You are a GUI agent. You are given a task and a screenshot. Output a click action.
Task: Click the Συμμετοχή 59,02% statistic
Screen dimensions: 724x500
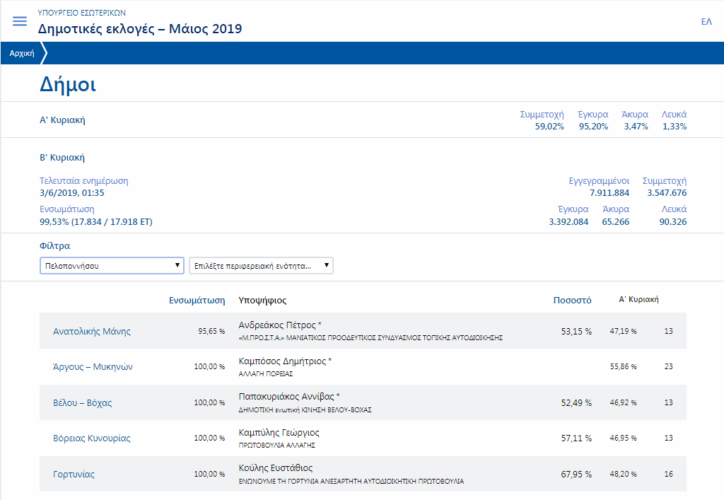coord(542,120)
